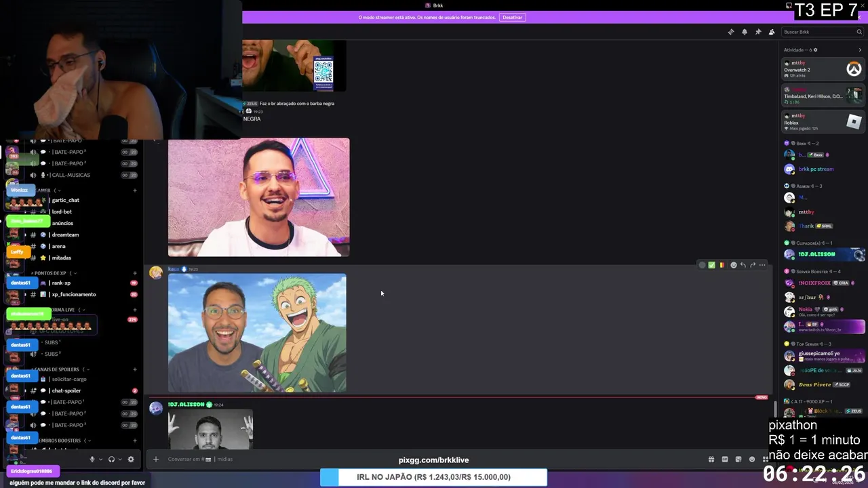Open the sticker picker in message bar
Viewport: 868px width, 488px height.
(x=738, y=459)
